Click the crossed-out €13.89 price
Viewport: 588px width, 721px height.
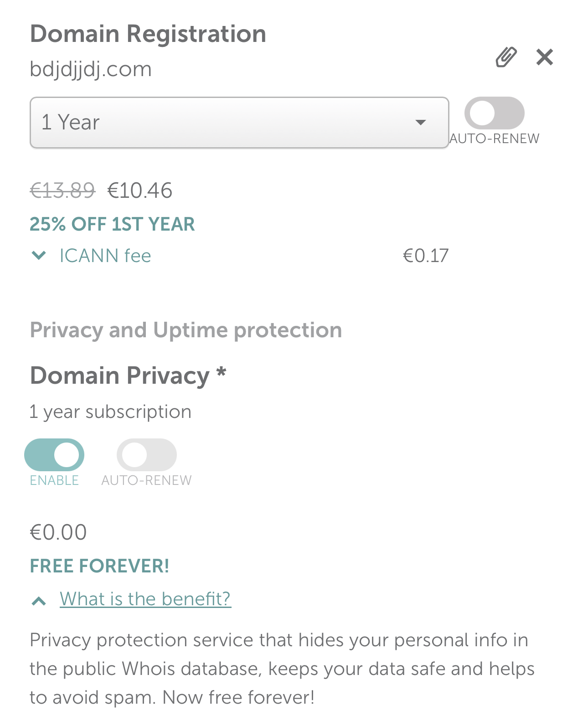tap(62, 191)
